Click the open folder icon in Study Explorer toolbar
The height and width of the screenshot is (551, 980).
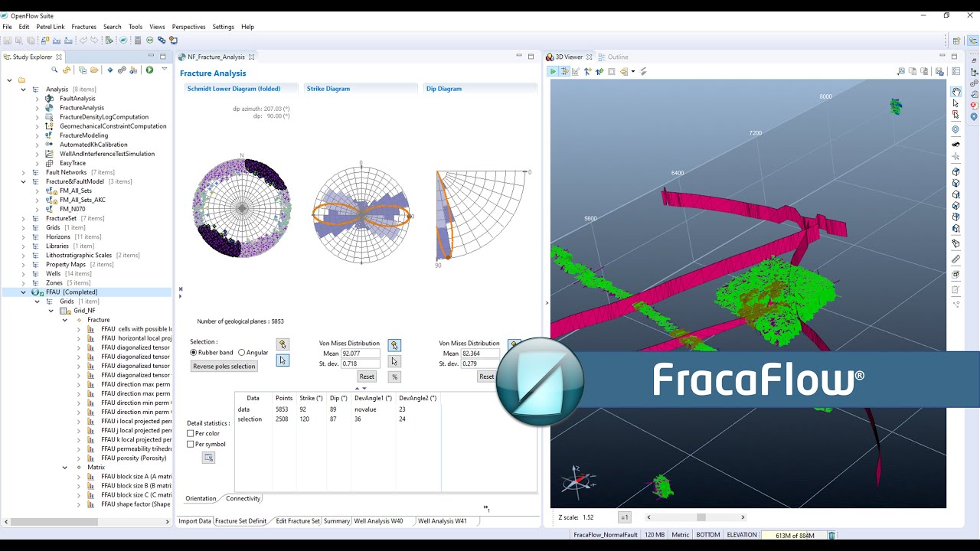[94, 70]
